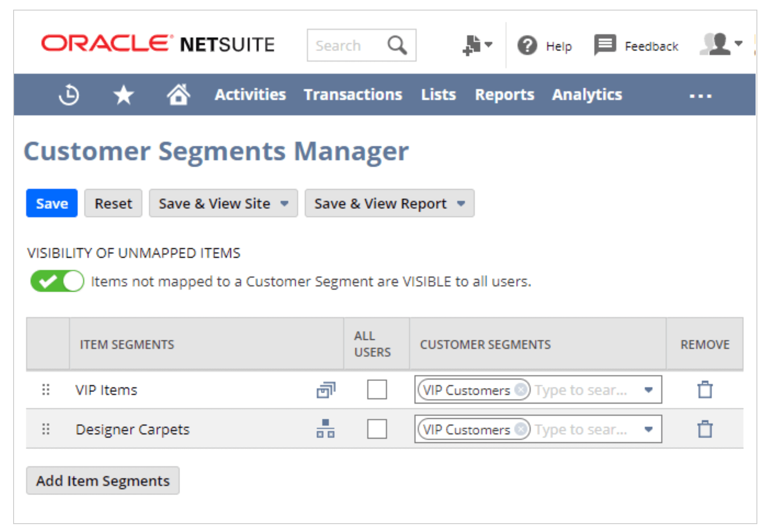
Task: Expand the Save & View Site dropdown arrow
Action: (x=285, y=204)
